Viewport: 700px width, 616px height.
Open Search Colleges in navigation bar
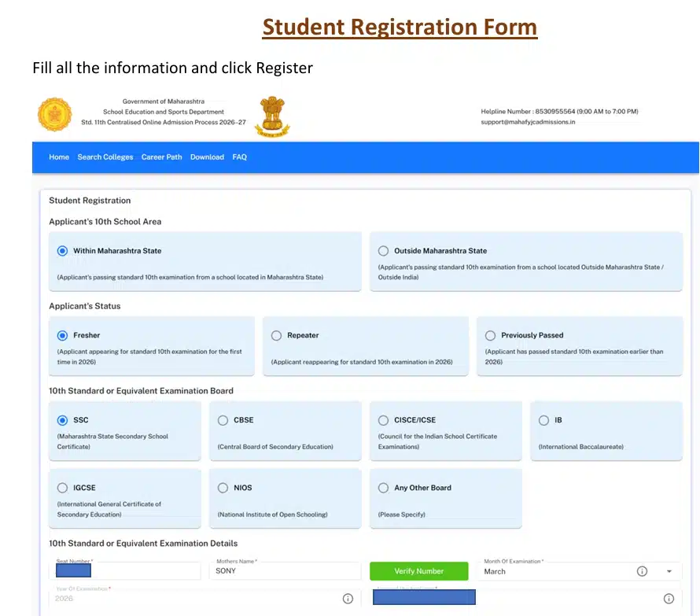pos(105,157)
